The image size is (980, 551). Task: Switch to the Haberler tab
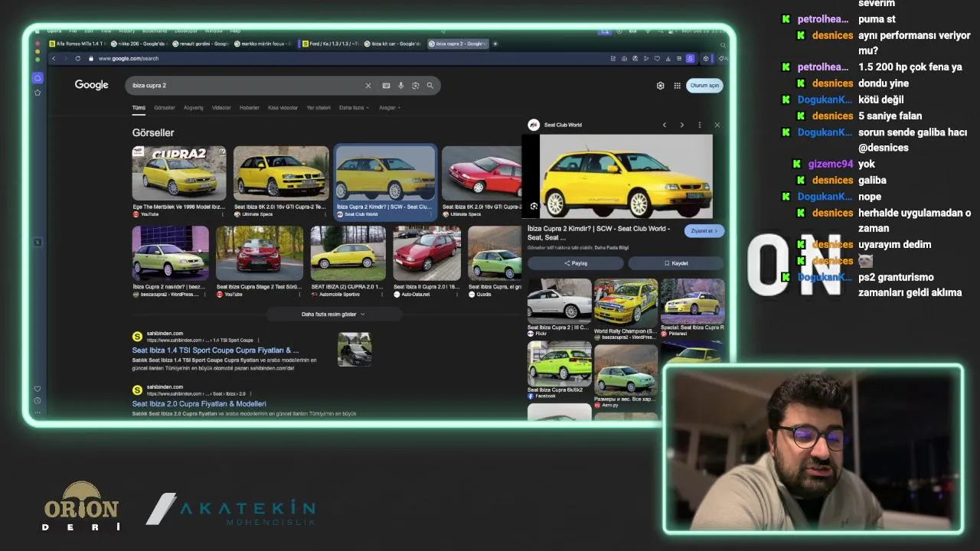pyautogui.click(x=250, y=108)
